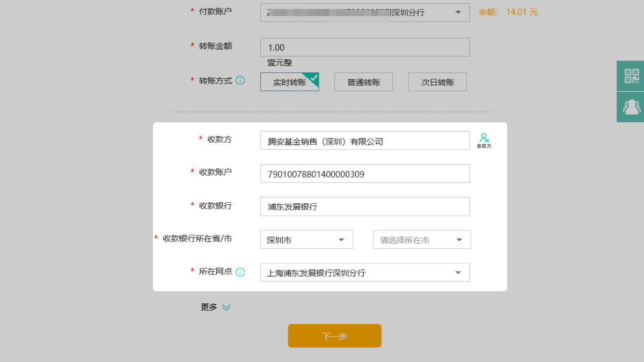
Task: Click the 余额 14.01 元 balance text
Action: click(x=508, y=12)
